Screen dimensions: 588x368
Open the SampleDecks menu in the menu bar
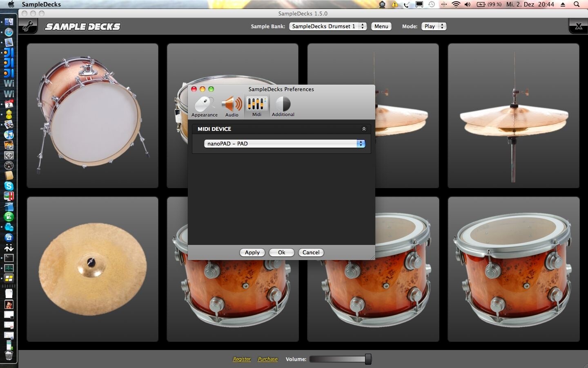[41, 4]
